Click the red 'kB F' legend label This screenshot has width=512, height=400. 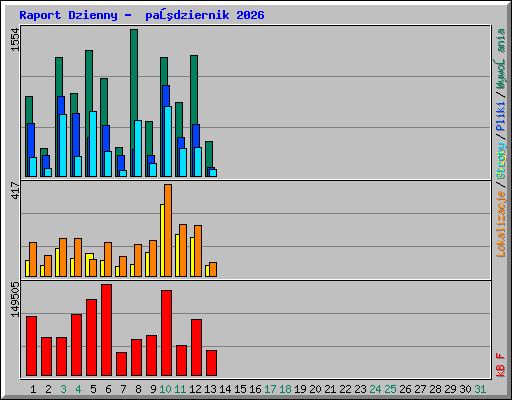pyautogui.click(x=501, y=365)
